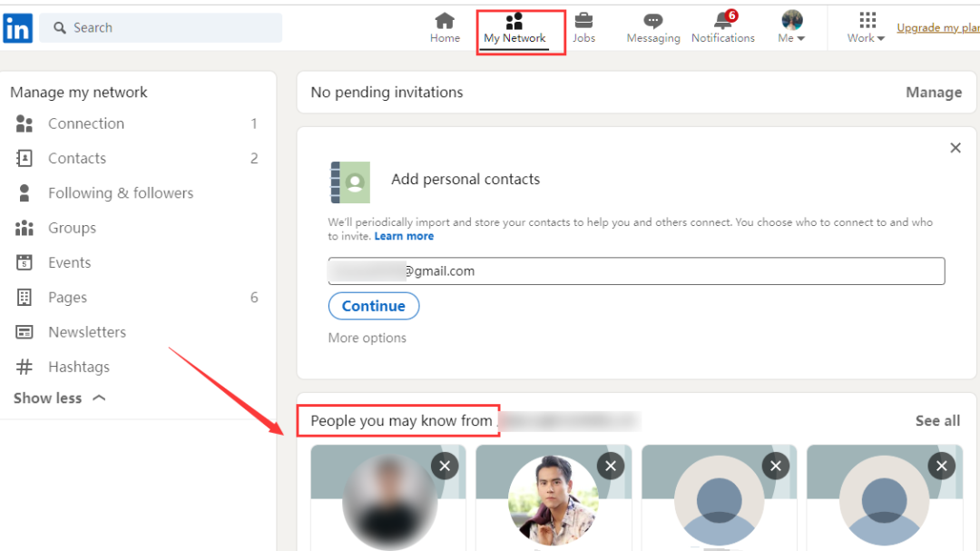
Task: Dismiss the second suggested person card
Action: (x=610, y=467)
